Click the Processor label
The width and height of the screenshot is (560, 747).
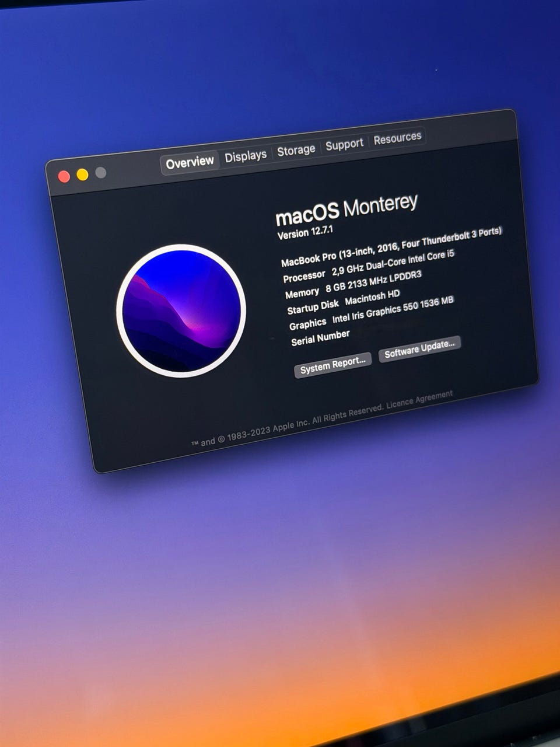(x=304, y=275)
